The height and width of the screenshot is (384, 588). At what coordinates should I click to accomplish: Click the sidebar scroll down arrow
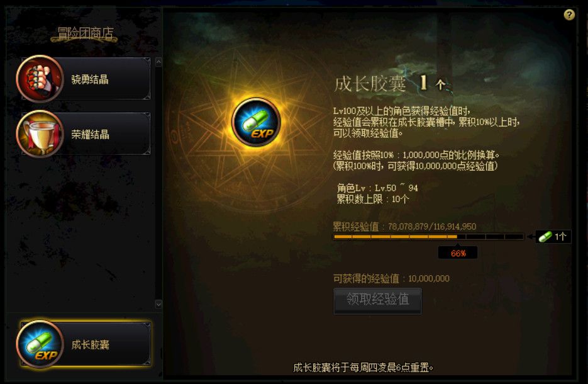pos(158,305)
